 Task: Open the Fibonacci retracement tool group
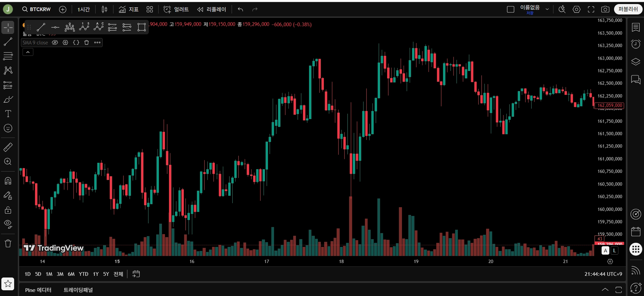[x=8, y=56]
